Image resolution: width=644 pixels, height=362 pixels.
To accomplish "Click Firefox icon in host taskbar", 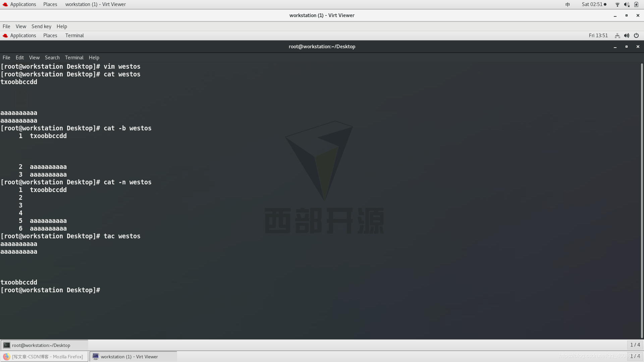I will [x=6, y=357].
